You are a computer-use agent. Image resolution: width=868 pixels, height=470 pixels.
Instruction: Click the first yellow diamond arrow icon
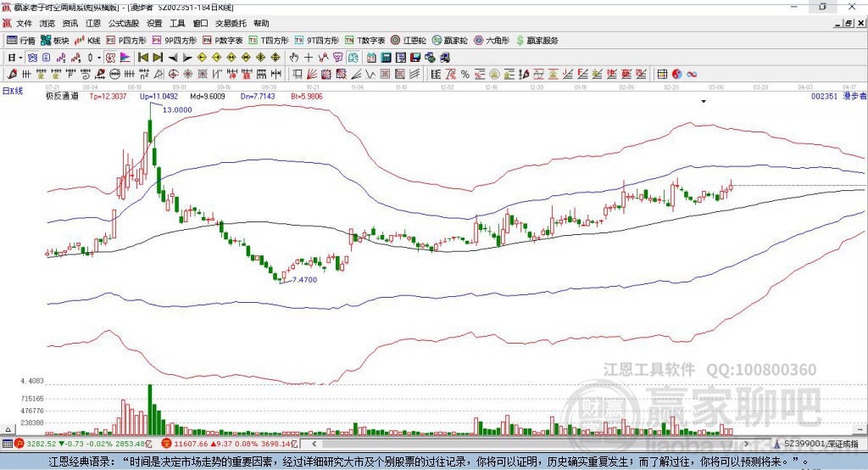coord(202,58)
